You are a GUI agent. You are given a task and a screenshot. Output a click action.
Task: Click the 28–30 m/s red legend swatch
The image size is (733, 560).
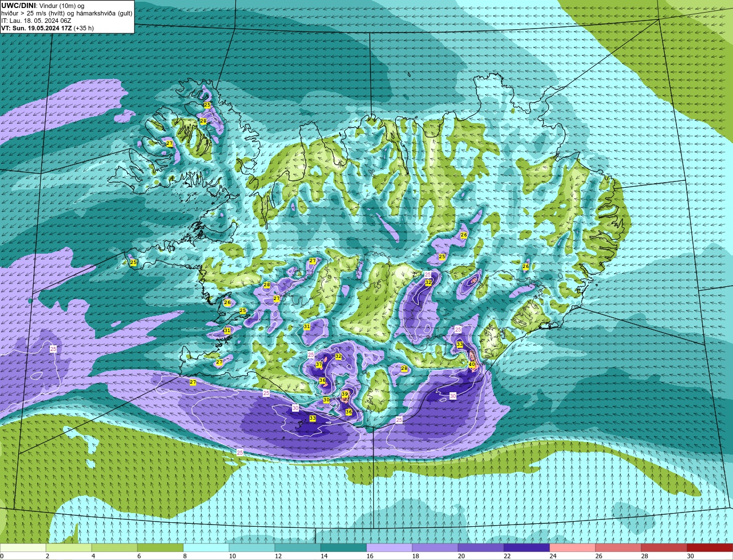point(664,548)
